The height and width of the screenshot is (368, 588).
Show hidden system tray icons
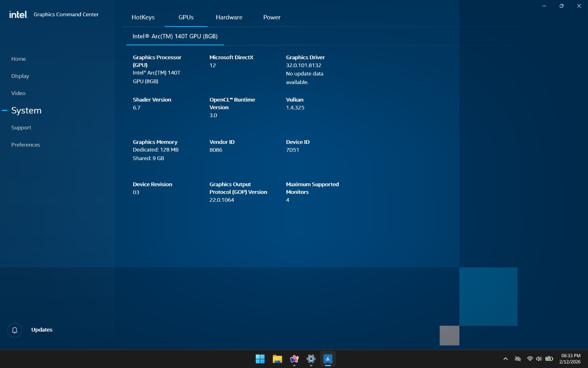pos(506,359)
